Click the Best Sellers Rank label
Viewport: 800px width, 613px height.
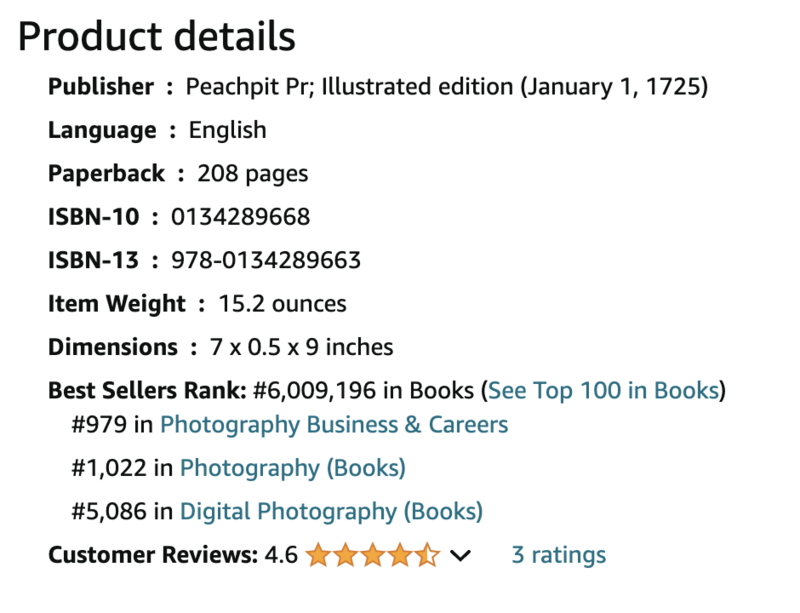pos(147,391)
